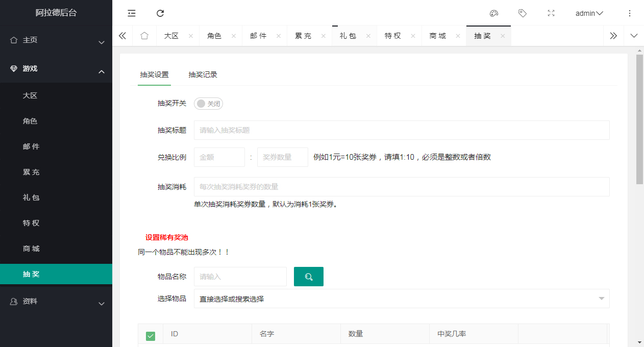Click the 抽奖标题 input field
The width and height of the screenshot is (644, 347).
[401, 130]
